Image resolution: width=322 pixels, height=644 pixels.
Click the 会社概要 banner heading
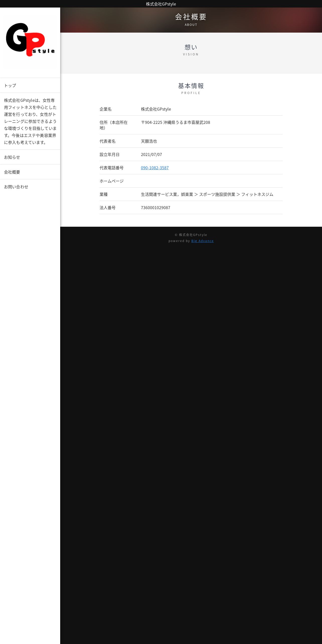coord(191,17)
